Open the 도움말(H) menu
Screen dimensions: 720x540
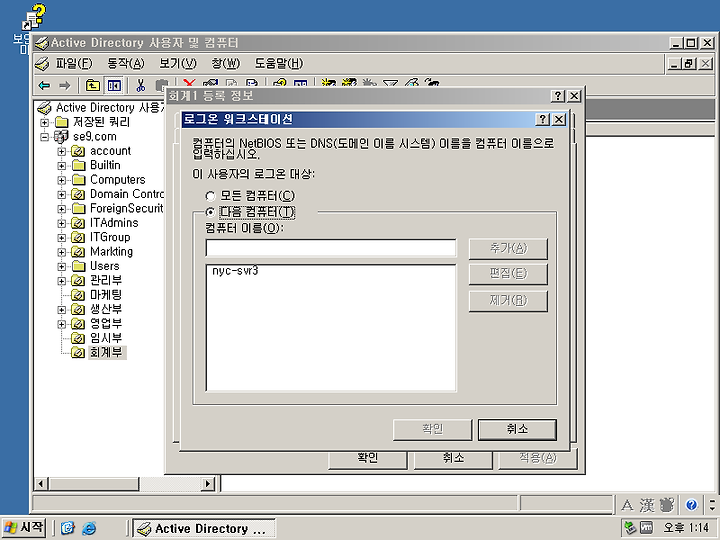tap(279, 63)
